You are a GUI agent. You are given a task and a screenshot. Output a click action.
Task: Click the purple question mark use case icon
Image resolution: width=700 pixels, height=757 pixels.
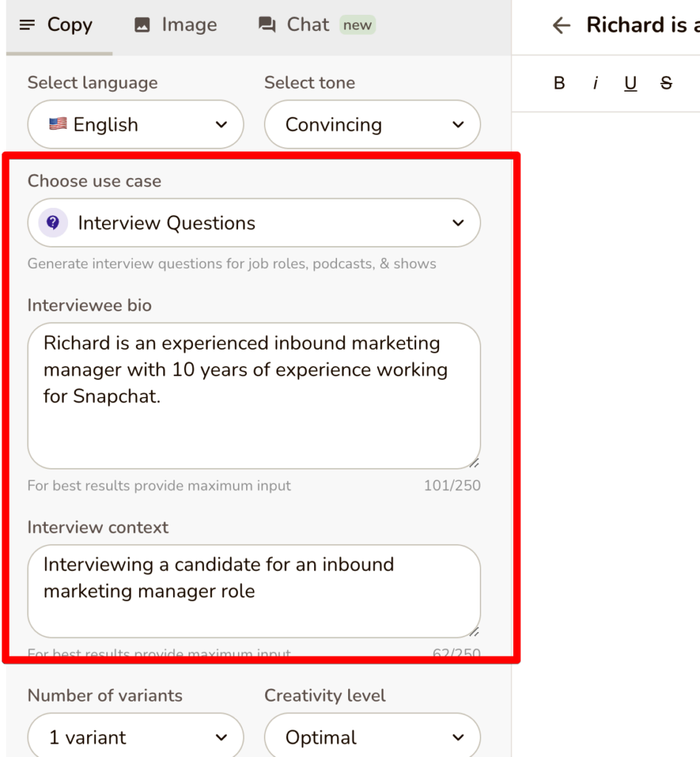[52, 223]
